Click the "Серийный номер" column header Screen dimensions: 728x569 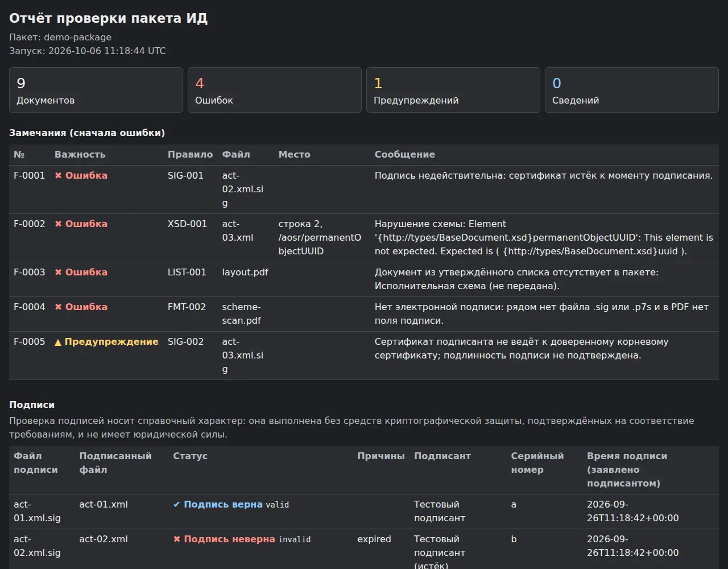tap(537, 463)
